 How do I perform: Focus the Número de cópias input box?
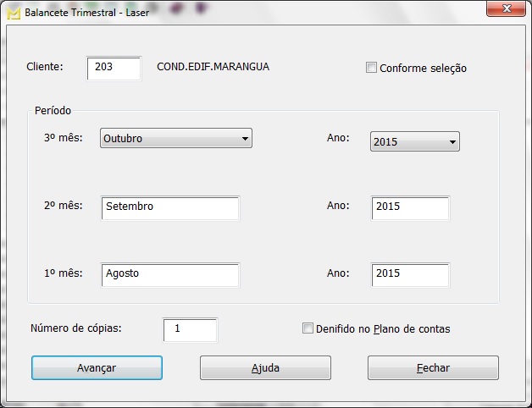click(190, 329)
